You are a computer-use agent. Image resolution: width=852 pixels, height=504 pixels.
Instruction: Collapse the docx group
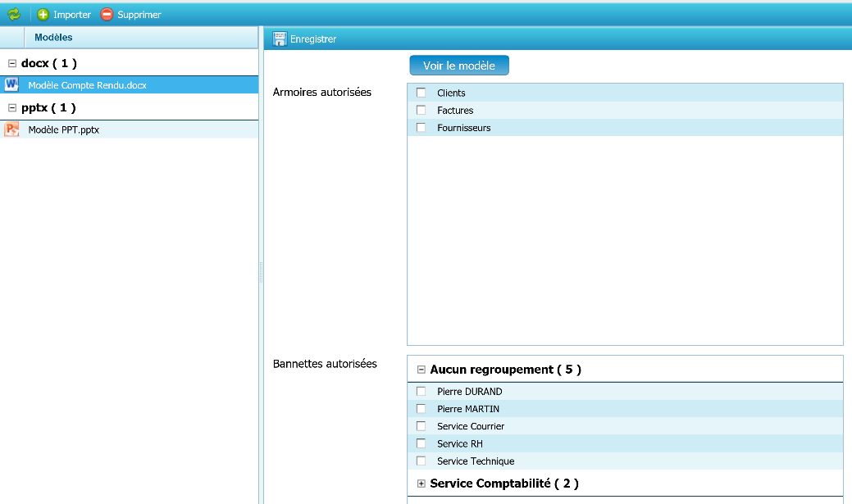[x=12, y=63]
